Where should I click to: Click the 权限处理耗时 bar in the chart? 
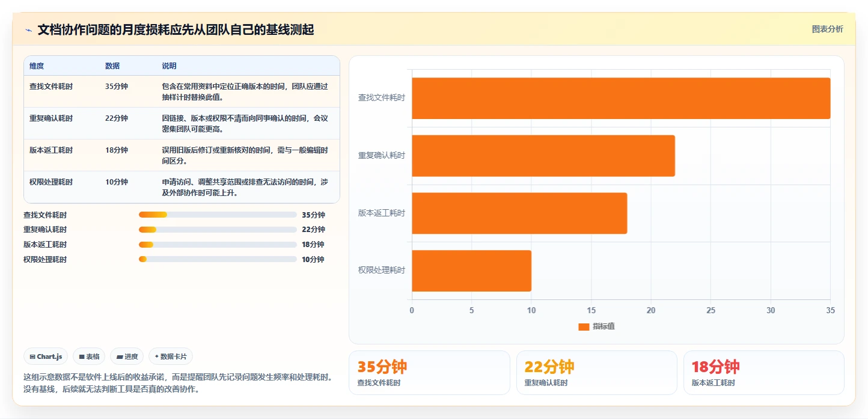point(471,271)
